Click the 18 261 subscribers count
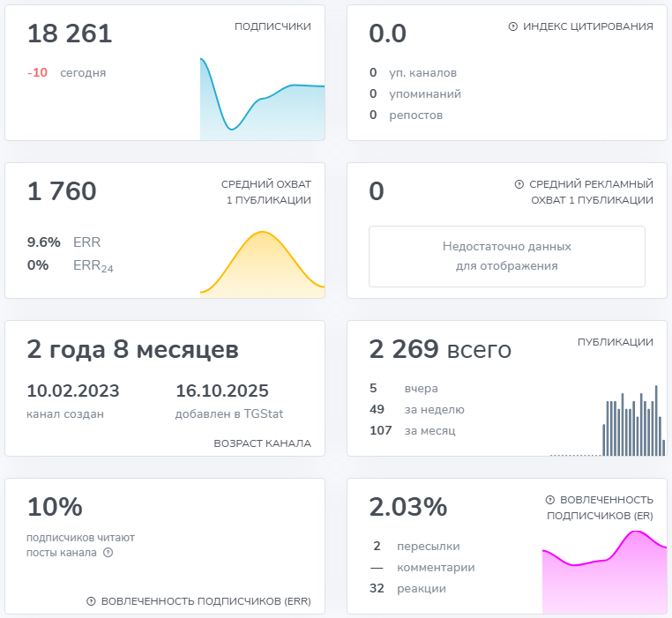Screen dimensions: 672x618 [70, 34]
